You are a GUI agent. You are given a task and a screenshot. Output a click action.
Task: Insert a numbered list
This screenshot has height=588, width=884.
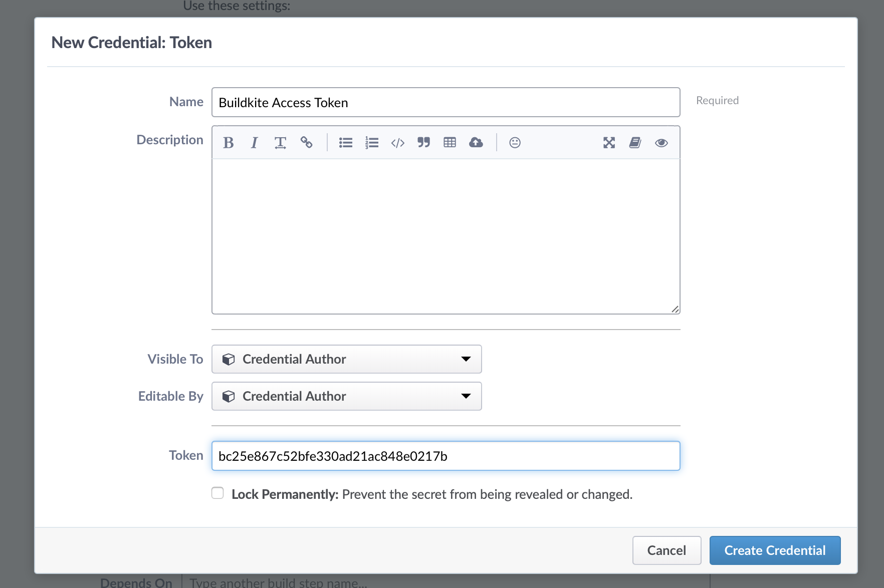tap(371, 143)
